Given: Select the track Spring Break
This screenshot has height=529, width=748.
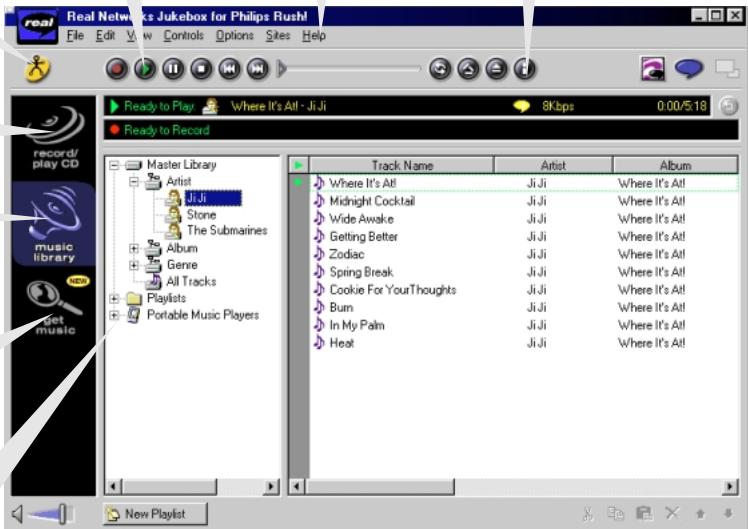Looking at the screenshot, I should [361, 272].
